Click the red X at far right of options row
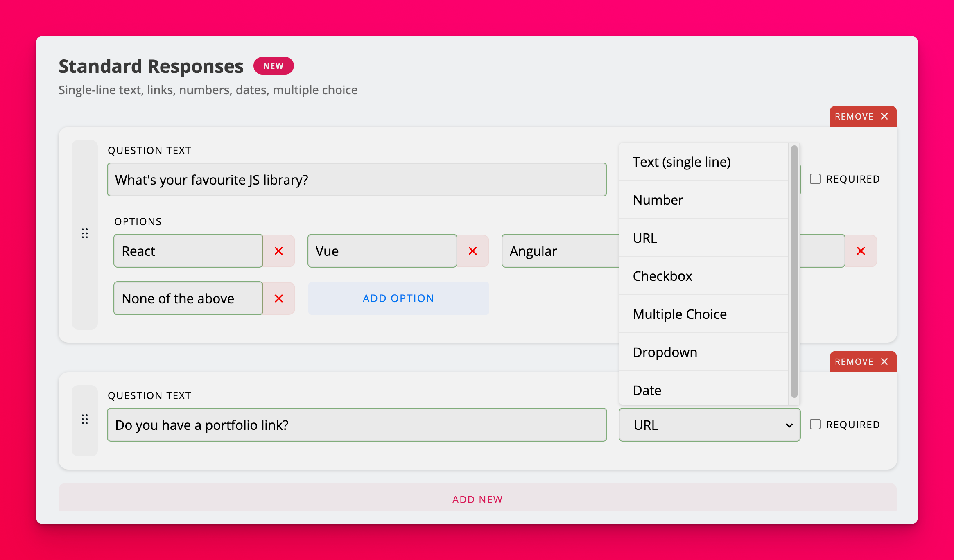The width and height of the screenshot is (954, 560). 861,251
